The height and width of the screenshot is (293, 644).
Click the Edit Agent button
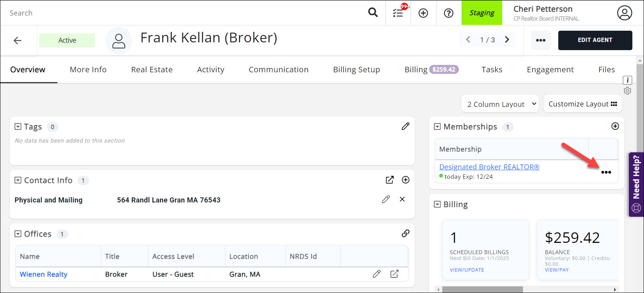point(595,40)
